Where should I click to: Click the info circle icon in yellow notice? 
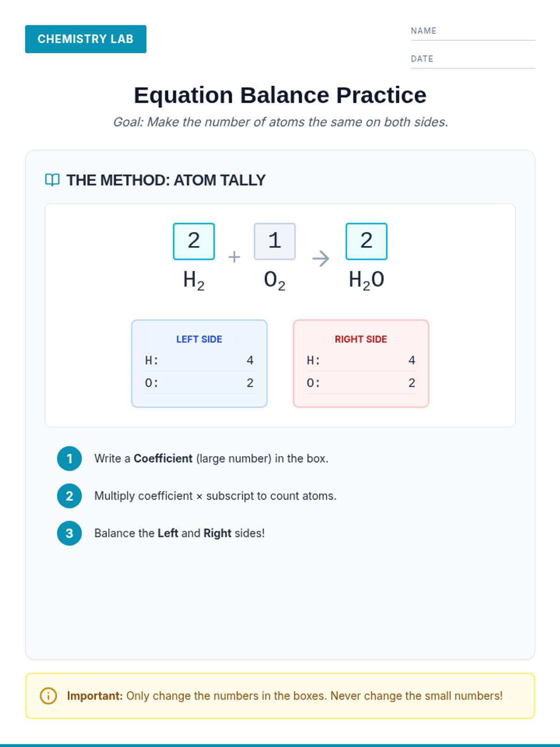click(x=49, y=696)
